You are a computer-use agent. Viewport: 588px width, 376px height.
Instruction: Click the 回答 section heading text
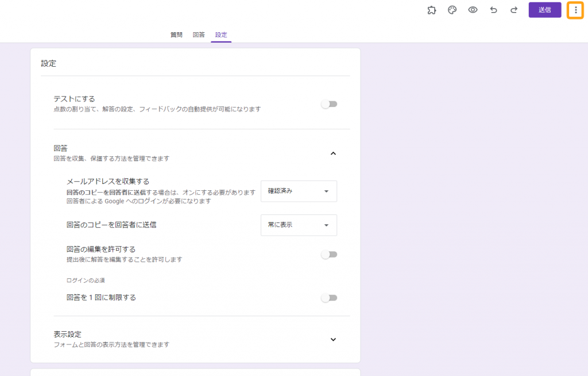tap(60, 148)
